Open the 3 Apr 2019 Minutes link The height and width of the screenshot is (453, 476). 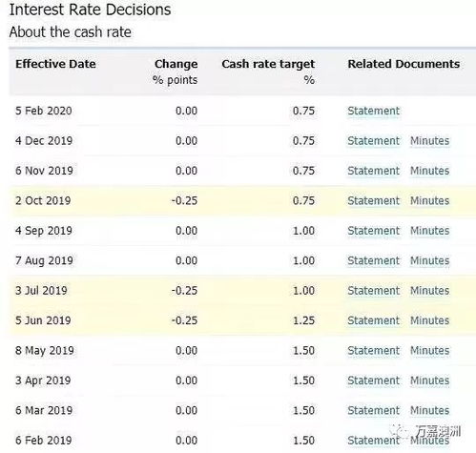(x=429, y=381)
